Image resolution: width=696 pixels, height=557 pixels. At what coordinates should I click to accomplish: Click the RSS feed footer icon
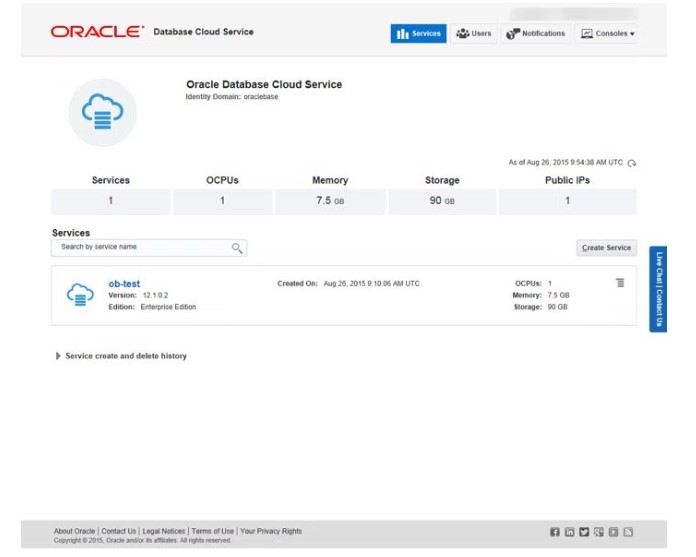point(628,532)
